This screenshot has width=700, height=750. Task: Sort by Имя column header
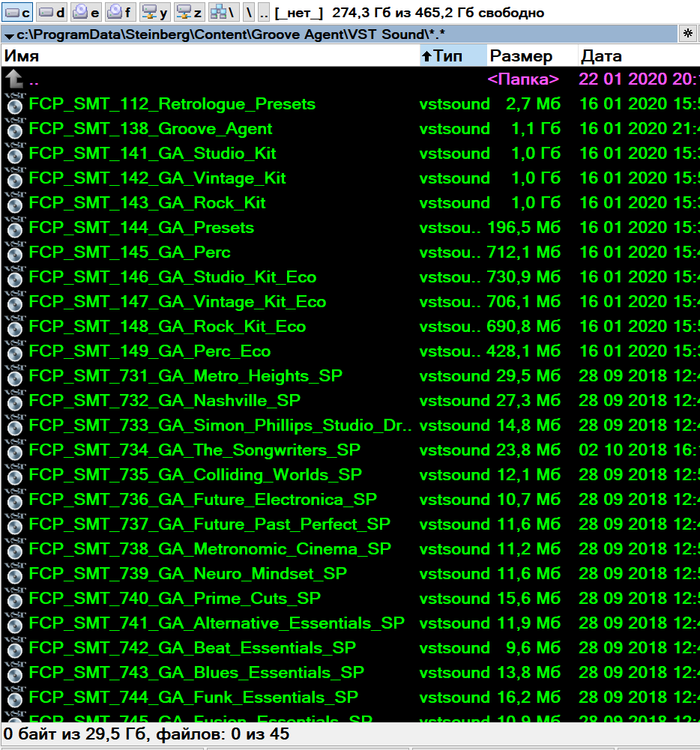211,56
